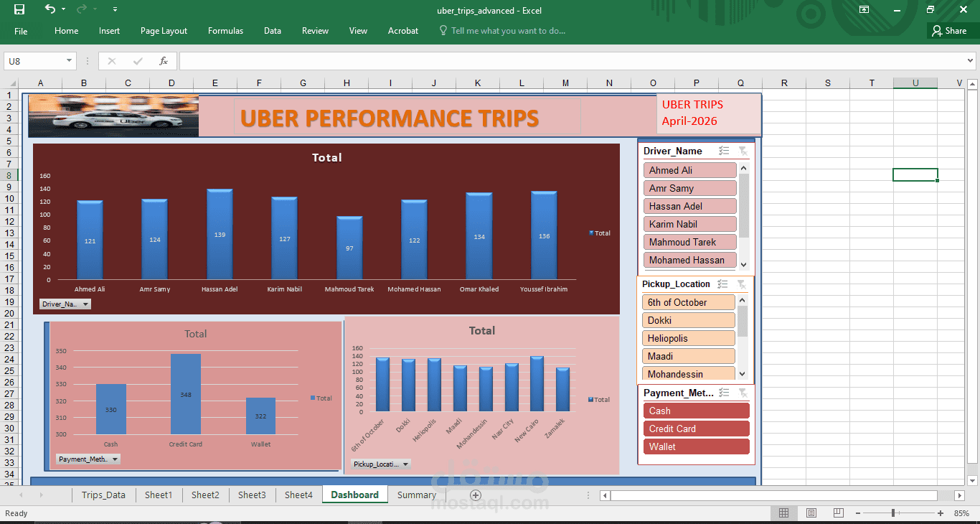980x524 pixels.
Task: Switch to Page Break Preview icon
Action: pyautogui.click(x=837, y=513)
